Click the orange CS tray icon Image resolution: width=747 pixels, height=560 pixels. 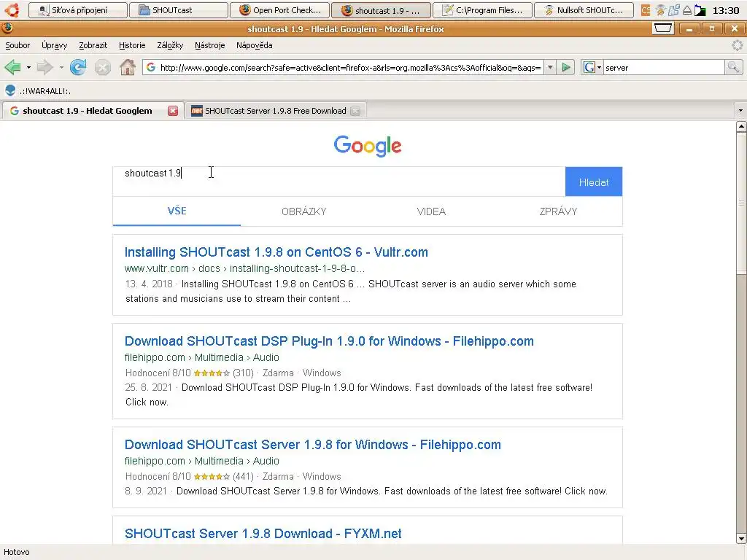click(x=646, y=10)
